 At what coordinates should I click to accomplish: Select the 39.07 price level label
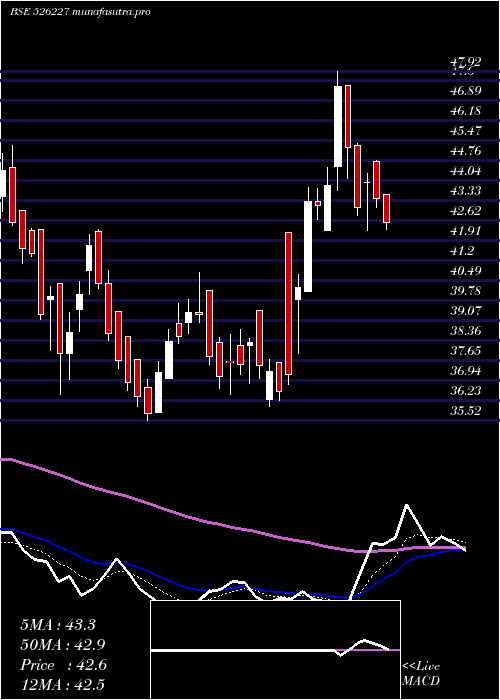coord(466,311)
